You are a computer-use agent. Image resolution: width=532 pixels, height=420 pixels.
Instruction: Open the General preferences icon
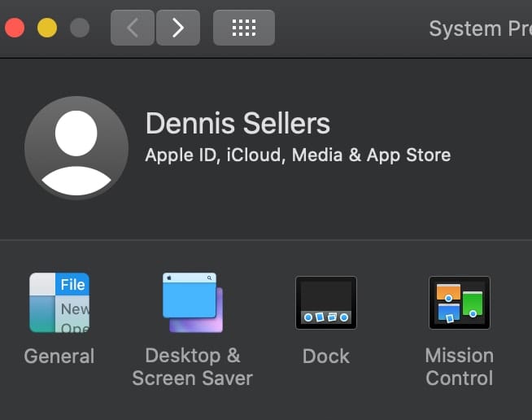pyautogui.click(x=59, y=303)
